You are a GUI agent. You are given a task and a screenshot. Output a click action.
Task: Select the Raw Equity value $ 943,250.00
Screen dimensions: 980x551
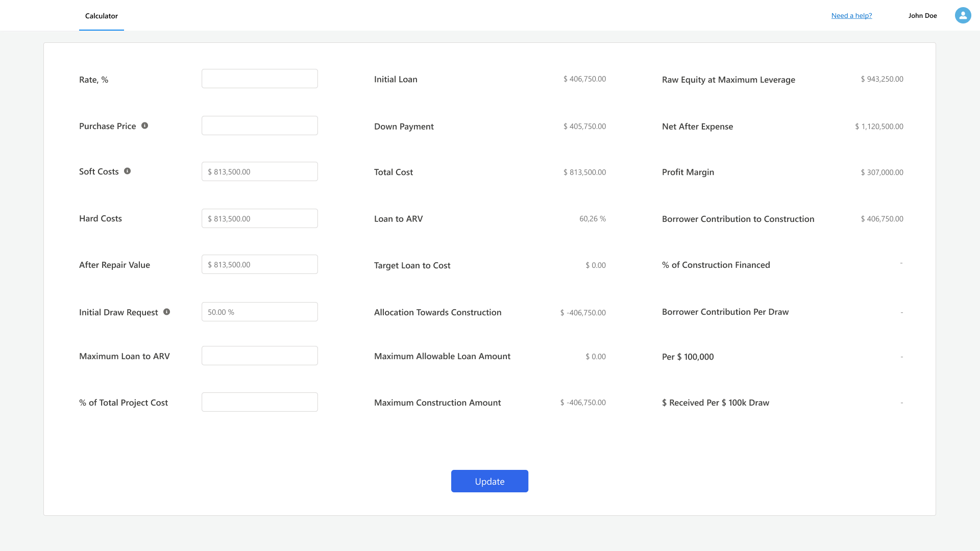(882, 79)
